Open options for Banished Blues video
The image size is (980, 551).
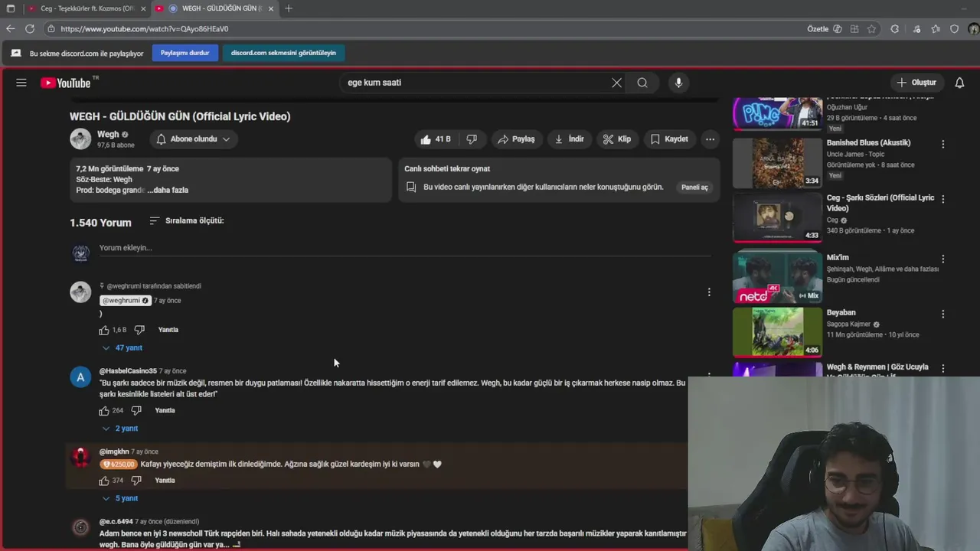tap(942, 144)
